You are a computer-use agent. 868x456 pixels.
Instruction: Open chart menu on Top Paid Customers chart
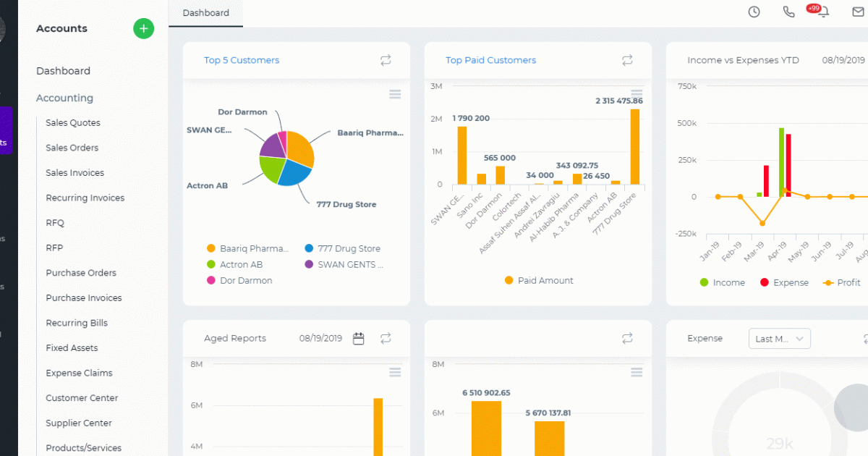637,94
